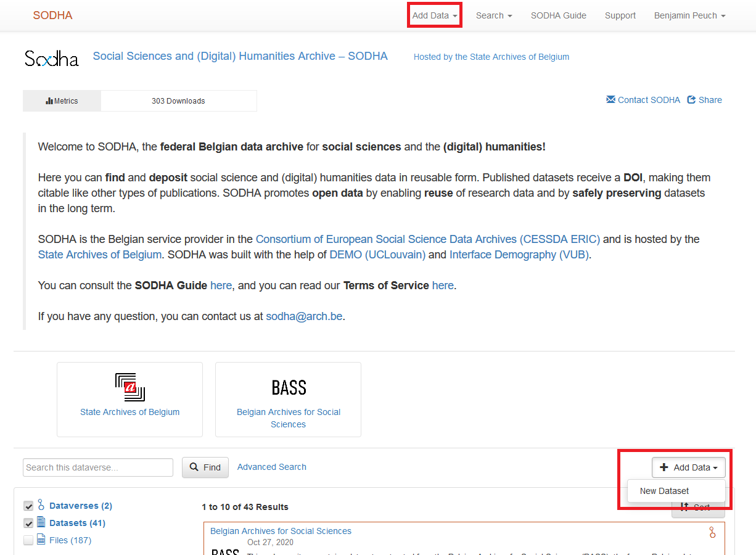756x555 pixels.
Task: Open State Archives of Belgium text link
Action: 100,255
